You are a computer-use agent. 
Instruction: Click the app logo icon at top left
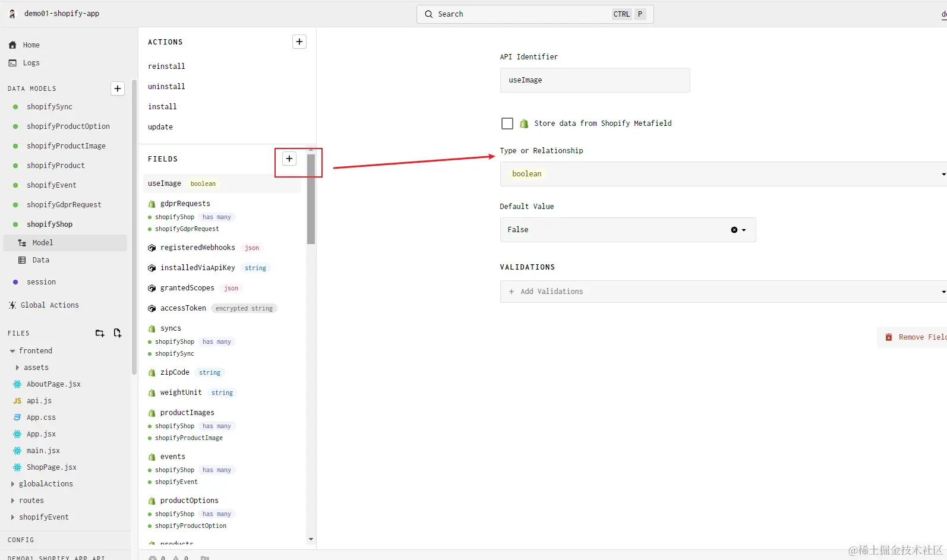click(12, 14)
